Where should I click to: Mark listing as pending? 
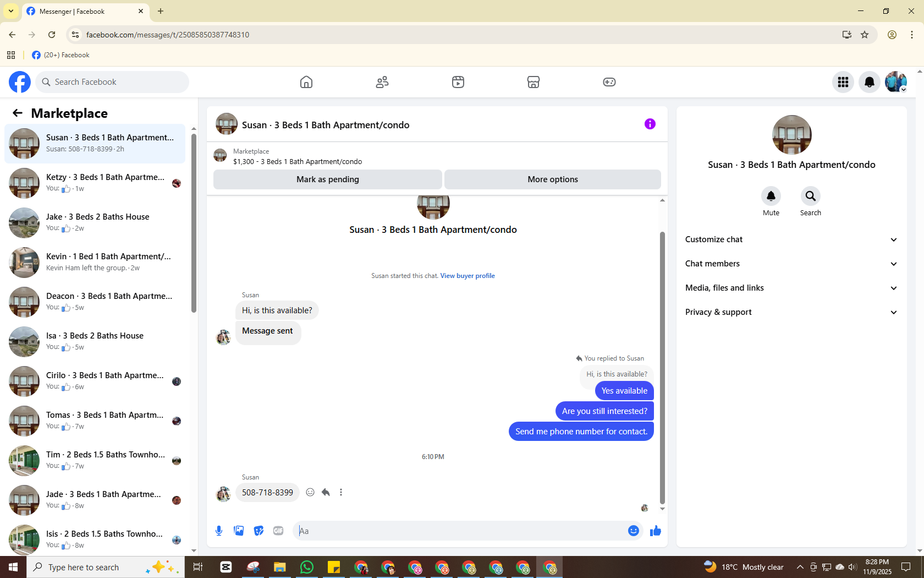[x=328, y=179]
